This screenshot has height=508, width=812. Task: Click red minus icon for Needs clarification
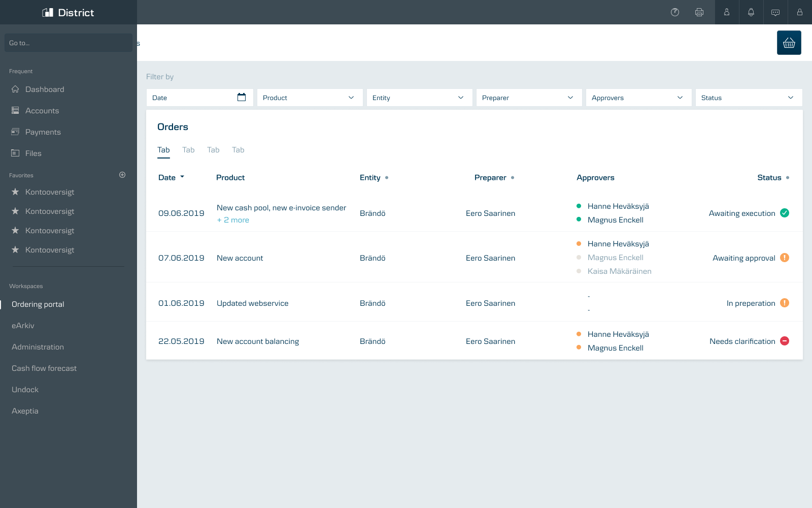785,341
